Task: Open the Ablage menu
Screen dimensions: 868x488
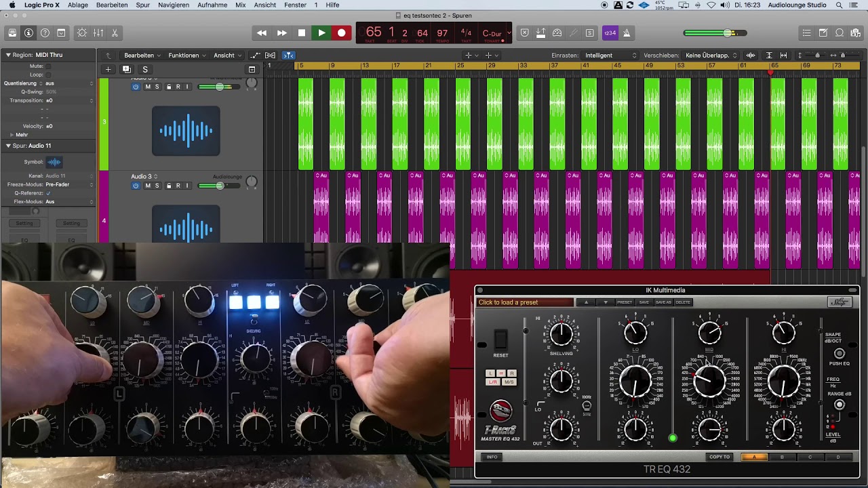Action: click(78, 5)
